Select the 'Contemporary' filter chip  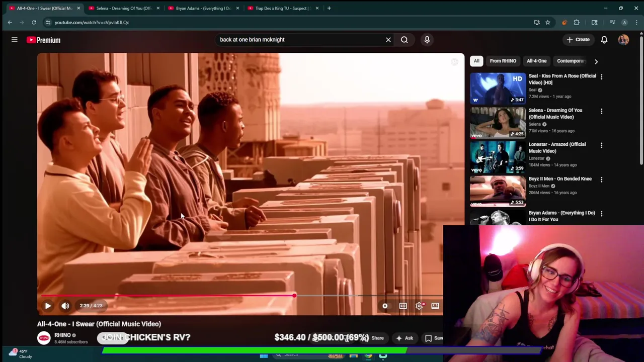pyautogui.click(x=571, y=61)
